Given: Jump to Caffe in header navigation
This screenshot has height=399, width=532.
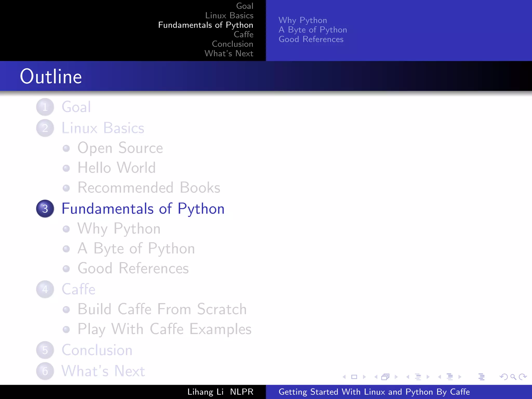Looking at the screenshot, I should click(244, 34).
